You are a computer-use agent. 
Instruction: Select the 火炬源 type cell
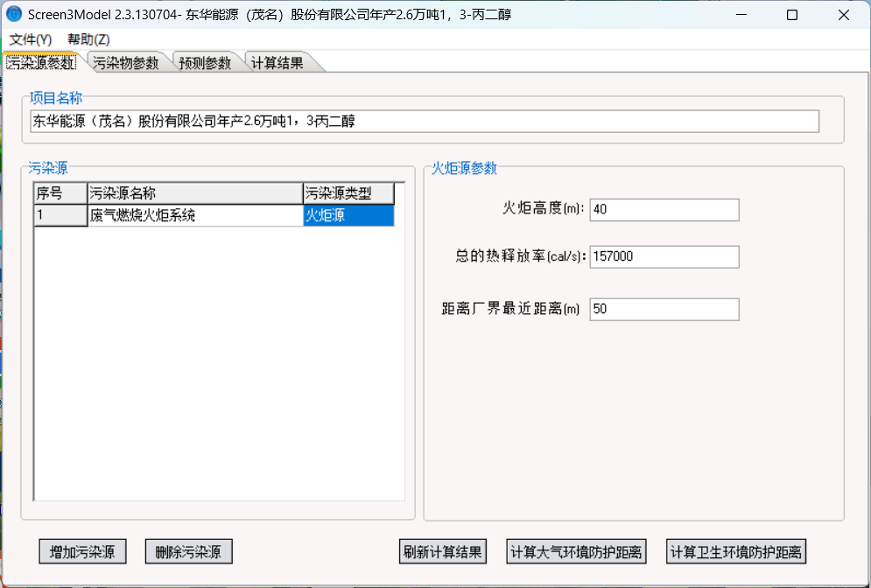click(x=349, y=215)
